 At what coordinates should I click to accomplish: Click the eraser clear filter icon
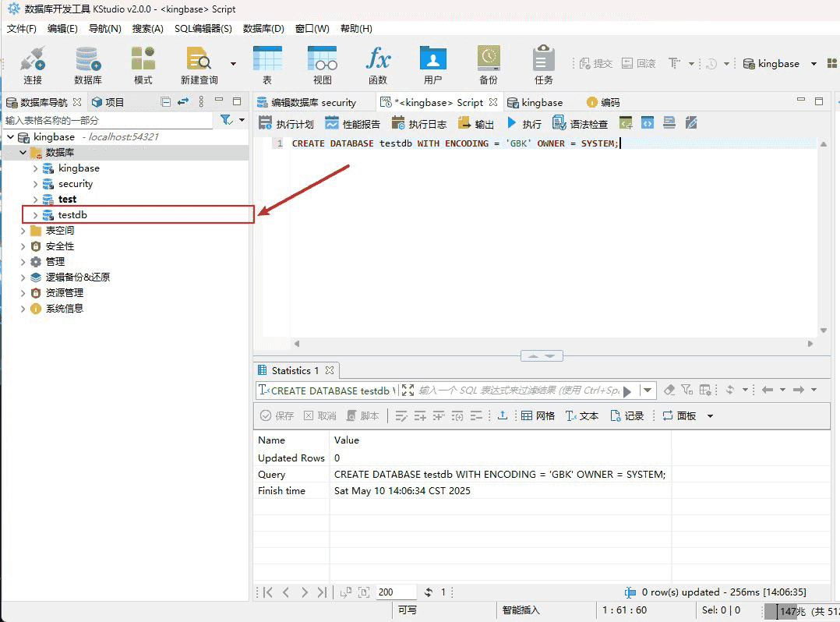669,390
